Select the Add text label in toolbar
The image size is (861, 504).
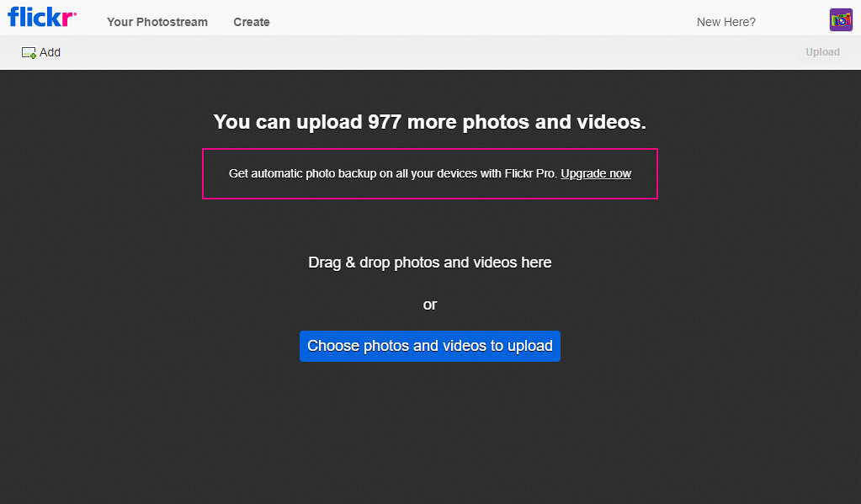click(50, 52)
